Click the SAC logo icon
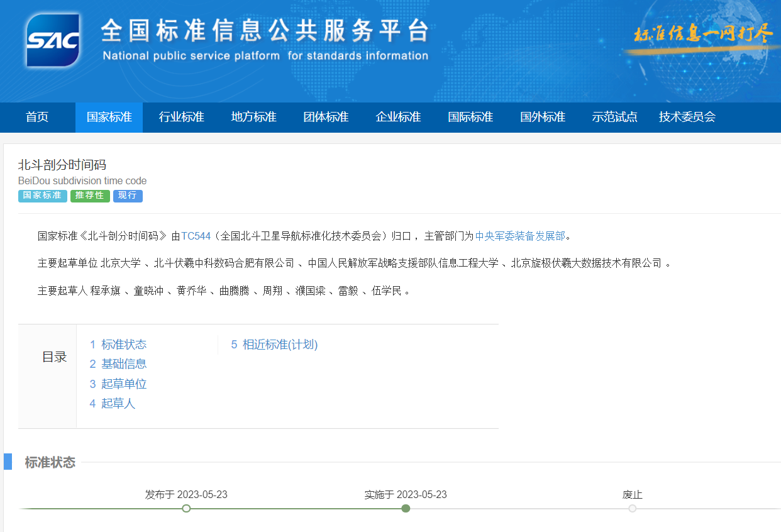This screenshot has width=781, height=532. point(53,40)
